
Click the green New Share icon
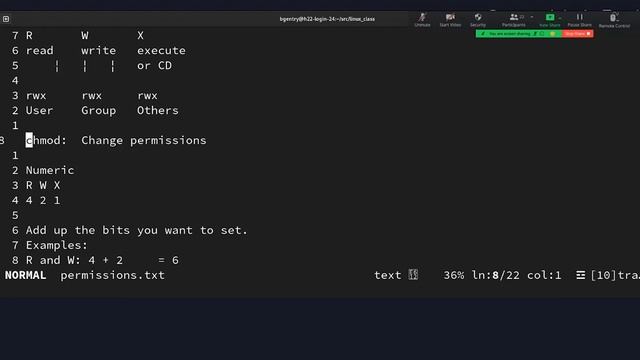pos(550,17)
